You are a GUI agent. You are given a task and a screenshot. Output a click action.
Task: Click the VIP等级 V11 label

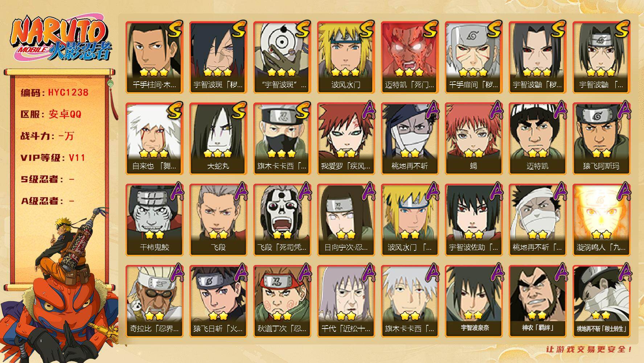53,158
